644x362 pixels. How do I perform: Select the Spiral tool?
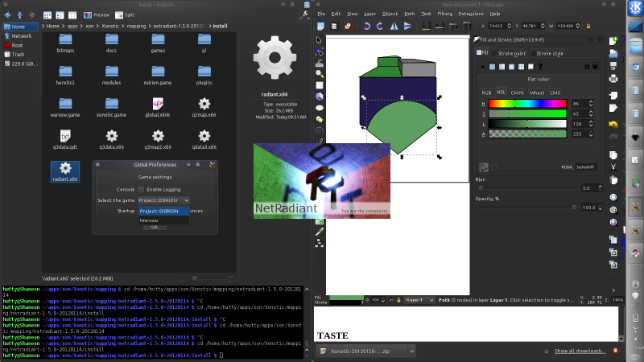[319, 130]
